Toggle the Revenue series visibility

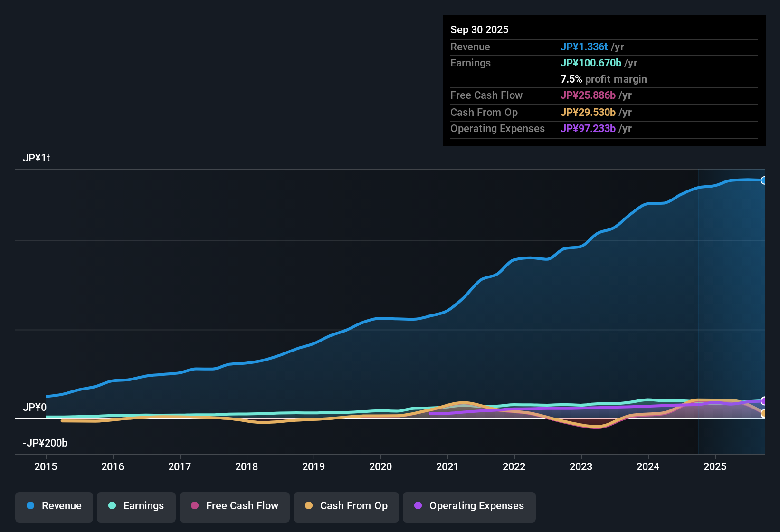[x=54, y=506]
